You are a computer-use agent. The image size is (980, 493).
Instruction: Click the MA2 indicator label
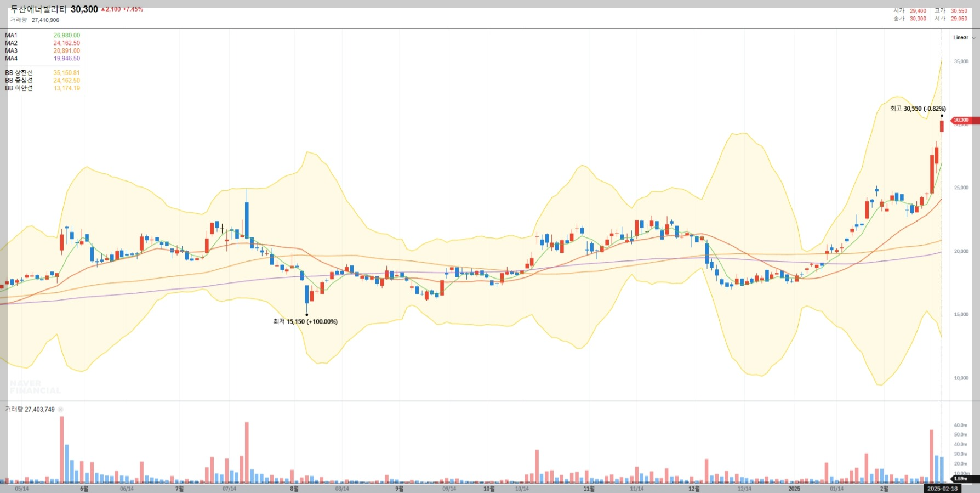tap(12, 43)
